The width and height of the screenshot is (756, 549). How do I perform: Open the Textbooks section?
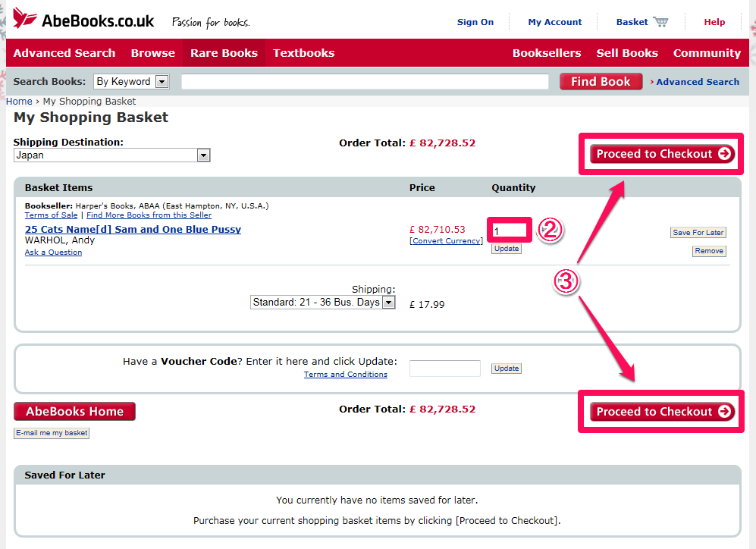tap(304, 53)
